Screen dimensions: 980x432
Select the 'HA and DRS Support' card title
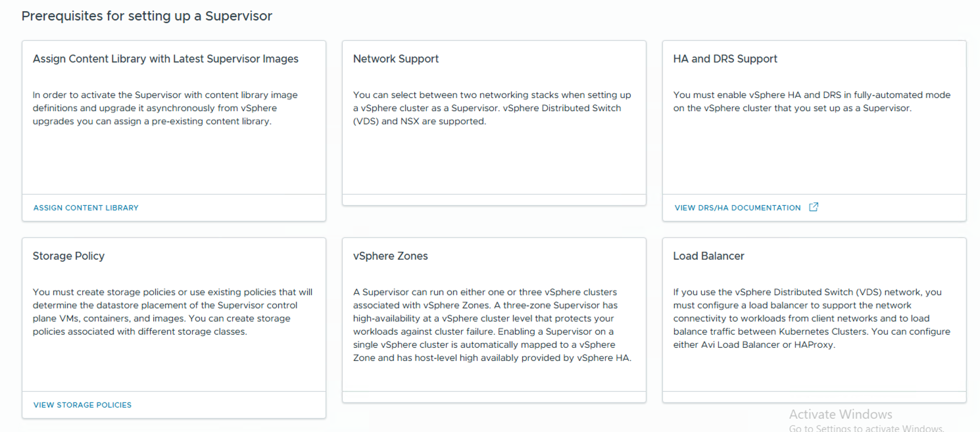coord(725,59)
